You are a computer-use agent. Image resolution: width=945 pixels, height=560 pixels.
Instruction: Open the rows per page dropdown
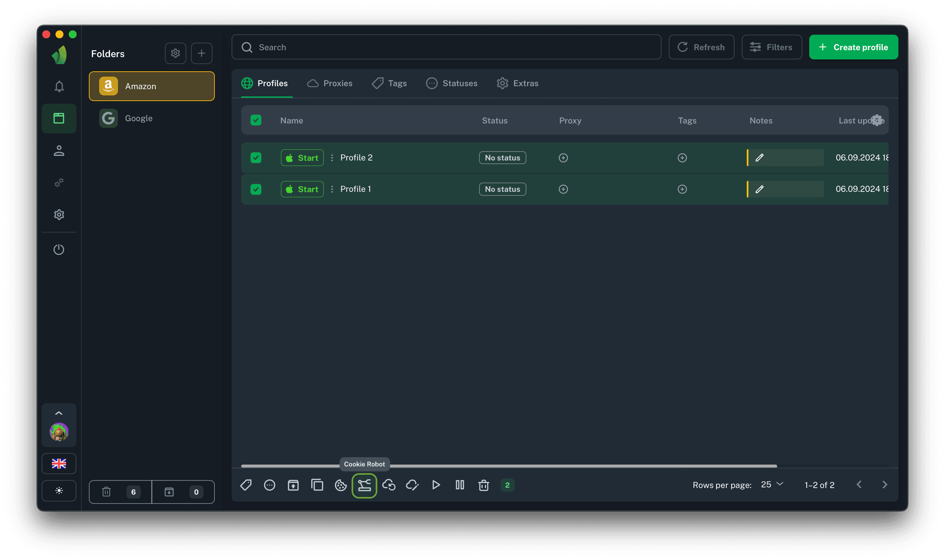coord(772,484)
